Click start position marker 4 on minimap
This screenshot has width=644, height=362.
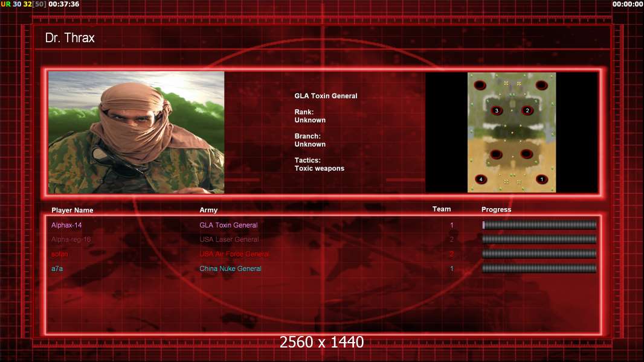481,179
